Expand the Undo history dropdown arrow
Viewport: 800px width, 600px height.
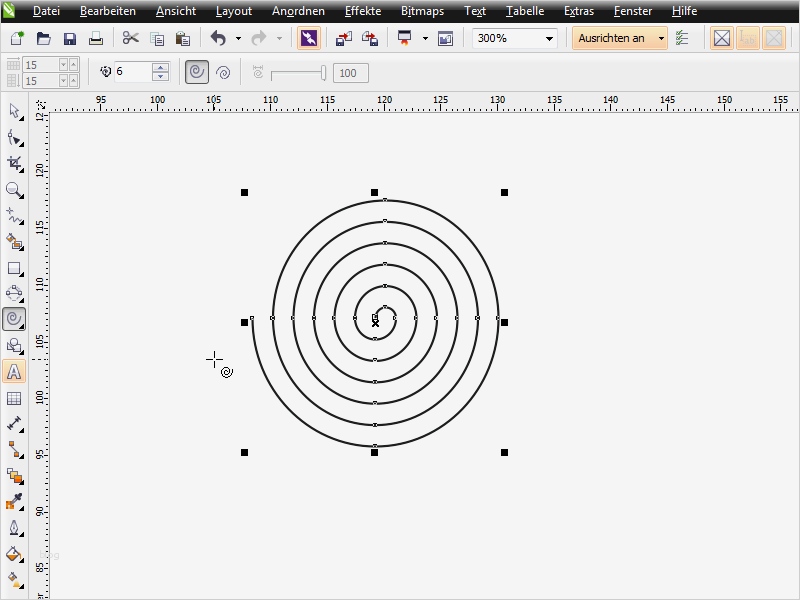point(236,38)
